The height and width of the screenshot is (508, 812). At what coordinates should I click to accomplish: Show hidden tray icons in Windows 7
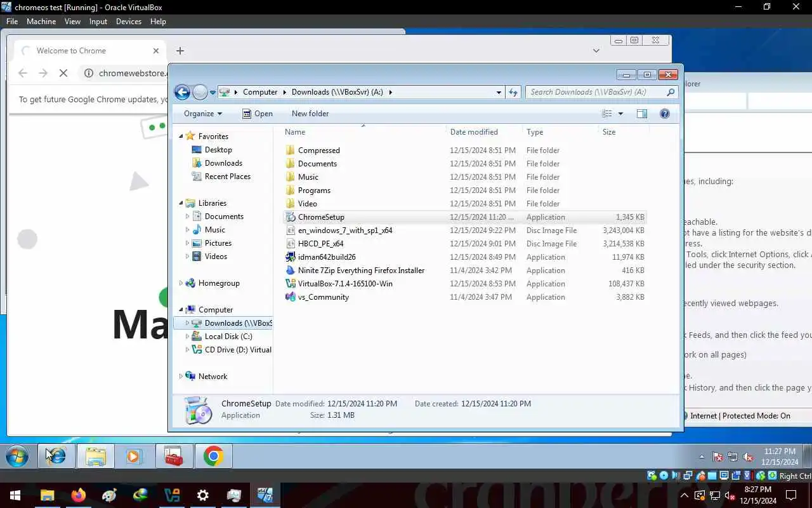(x=702, y=457)
